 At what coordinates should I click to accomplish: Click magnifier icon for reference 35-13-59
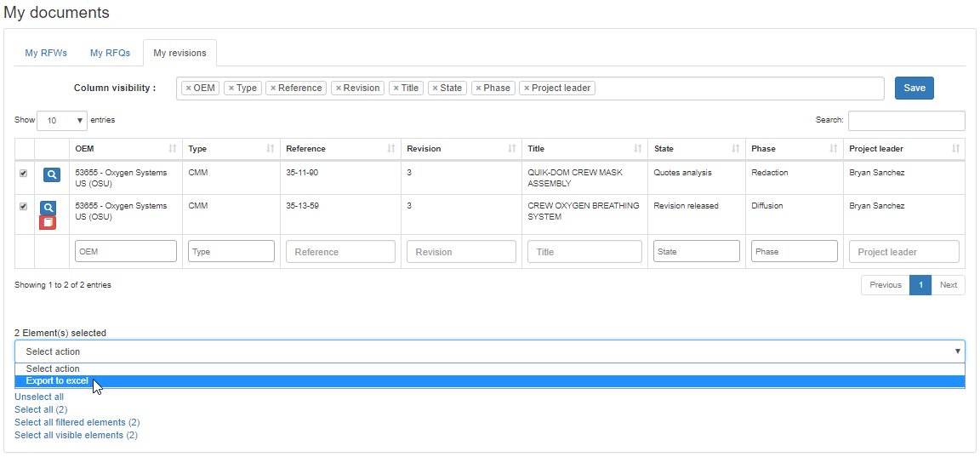tap(48, 208)
